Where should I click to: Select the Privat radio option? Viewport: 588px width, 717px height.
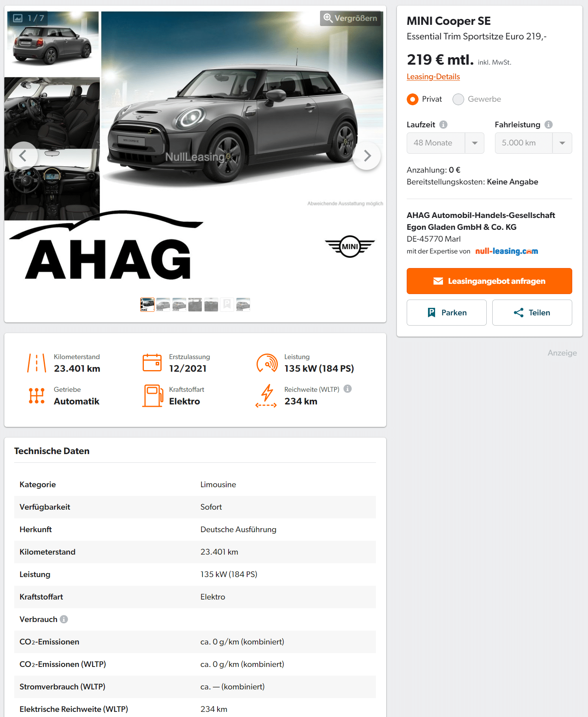[x=413, y=99]
